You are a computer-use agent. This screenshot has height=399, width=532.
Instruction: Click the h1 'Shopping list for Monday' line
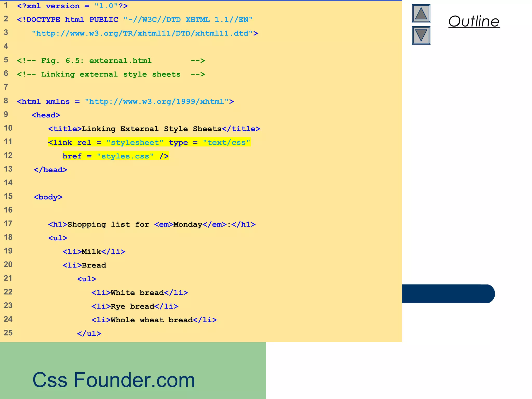pyautogui.click(x=152, y=224)
